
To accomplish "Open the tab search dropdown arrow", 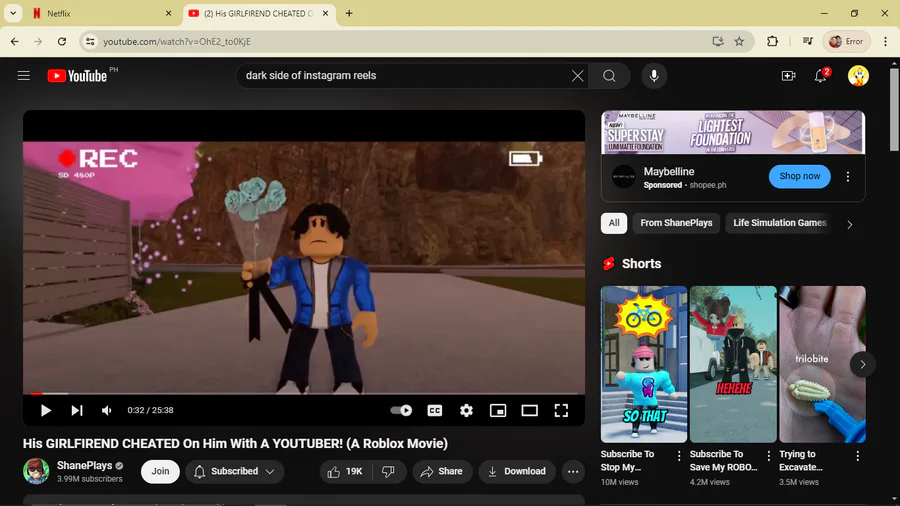I will [13, 13].
